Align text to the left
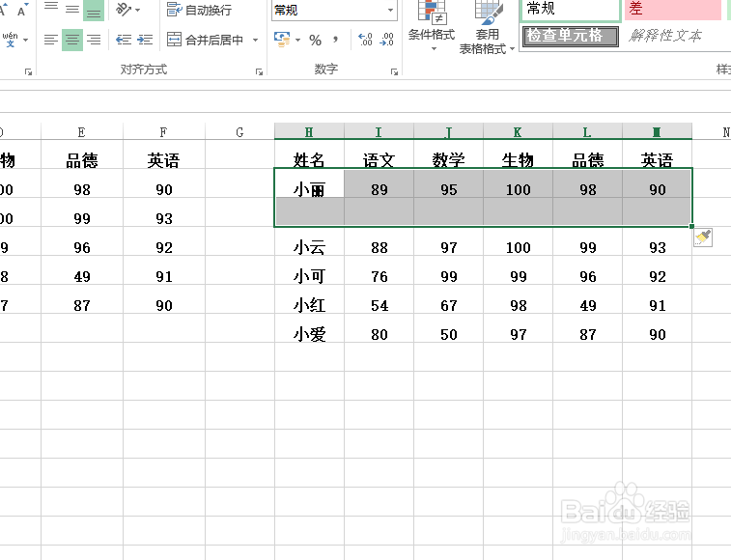 pos(51,40)
